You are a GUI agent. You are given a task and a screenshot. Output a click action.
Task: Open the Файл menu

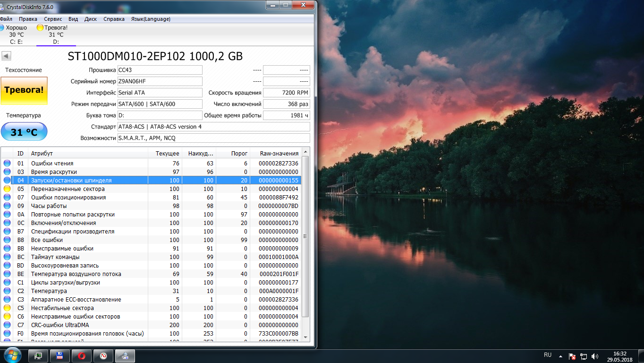click(6, 19)
